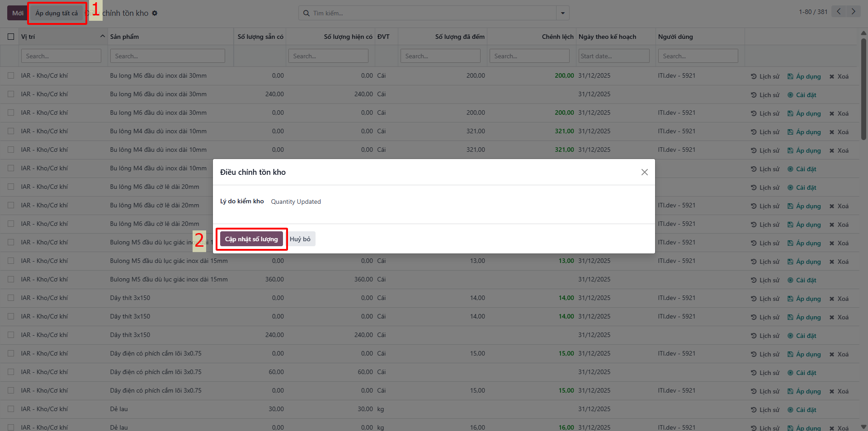Click the Cập nhật số lượng button
Image resolution: width=868 pixels, height=431 pixels.
[x=251, y=239]
